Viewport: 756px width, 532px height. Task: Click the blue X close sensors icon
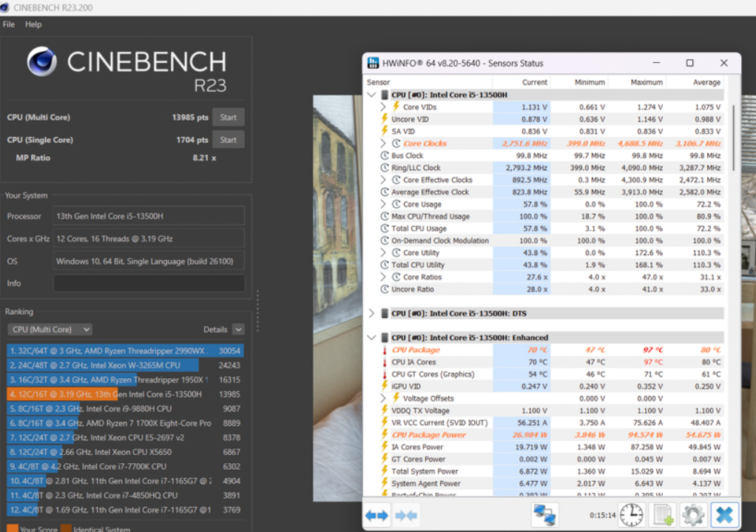tap(724, 514)
